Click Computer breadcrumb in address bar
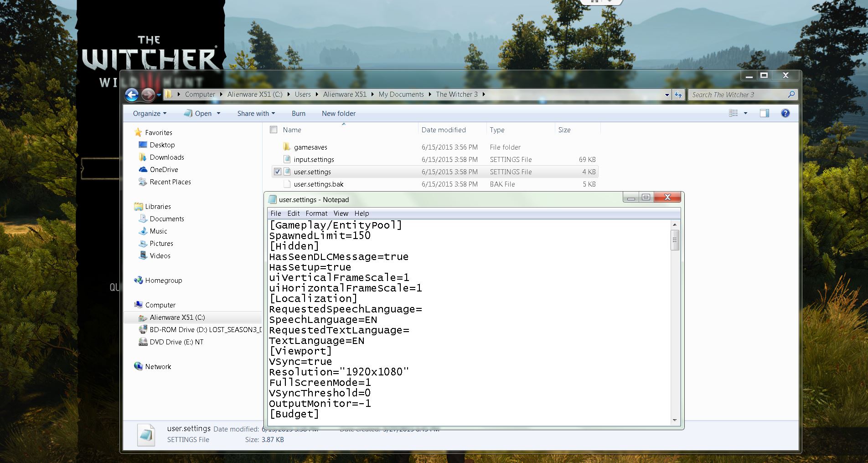 (200, 94)
